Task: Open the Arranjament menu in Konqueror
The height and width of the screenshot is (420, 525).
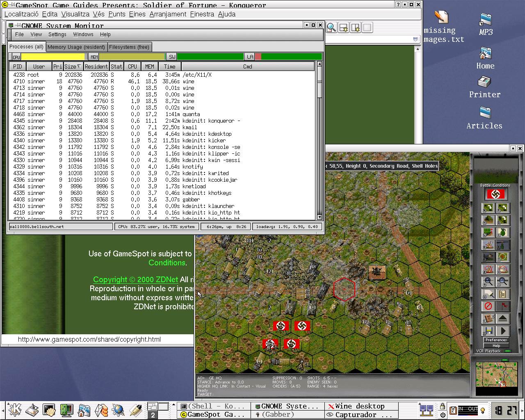Action: (168, 14)
